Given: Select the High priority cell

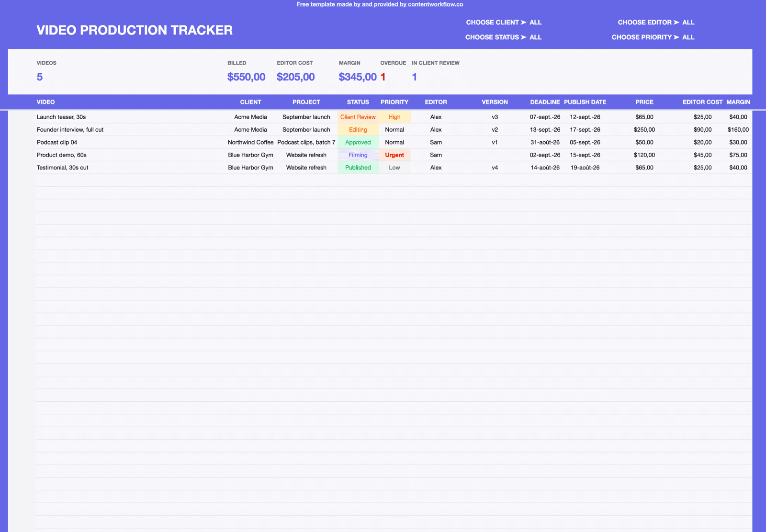Looking at the screenshot, I should tap(394, 117).
